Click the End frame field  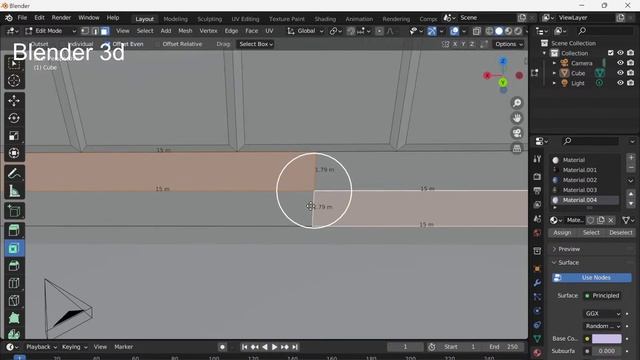click(504, 347)
